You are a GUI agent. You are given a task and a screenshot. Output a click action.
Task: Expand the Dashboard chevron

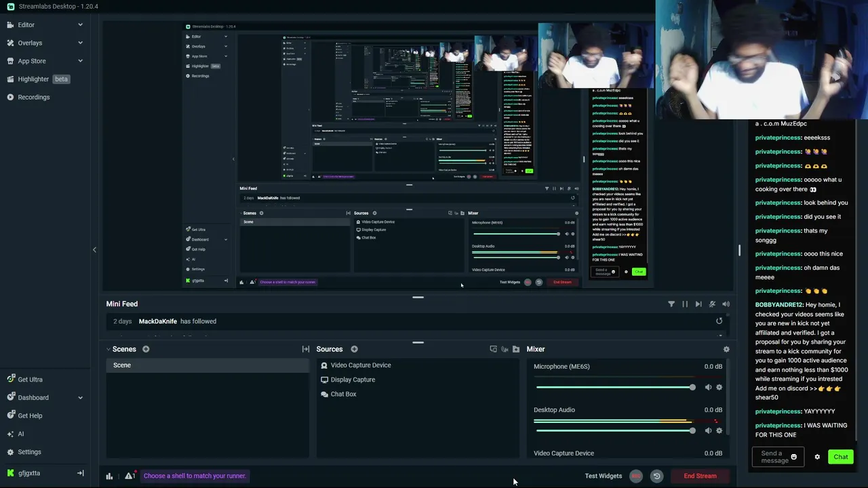click(x=80, y=398)
